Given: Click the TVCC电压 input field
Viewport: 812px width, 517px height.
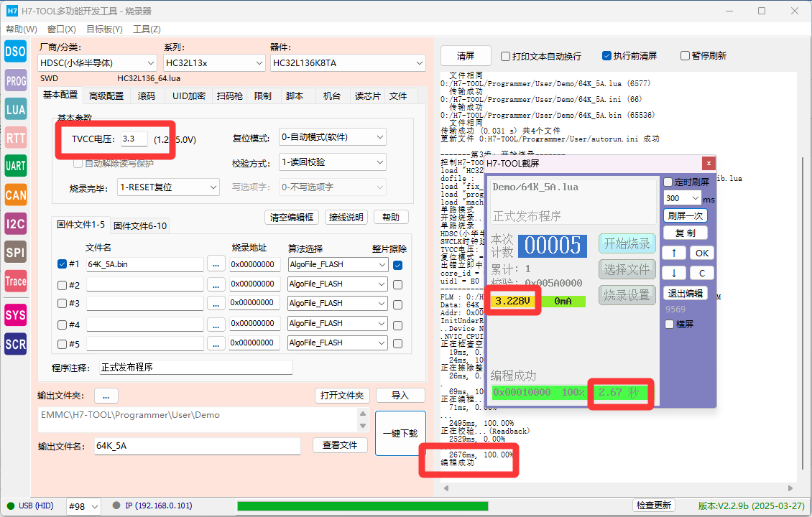Looking at the screenshot, I should 134,139.
